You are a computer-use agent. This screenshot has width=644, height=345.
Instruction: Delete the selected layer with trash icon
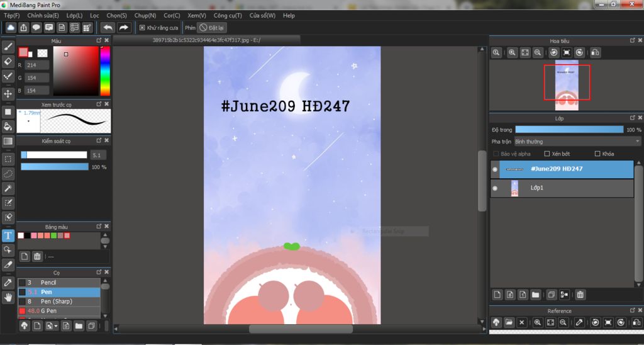[x=580, y=295]
